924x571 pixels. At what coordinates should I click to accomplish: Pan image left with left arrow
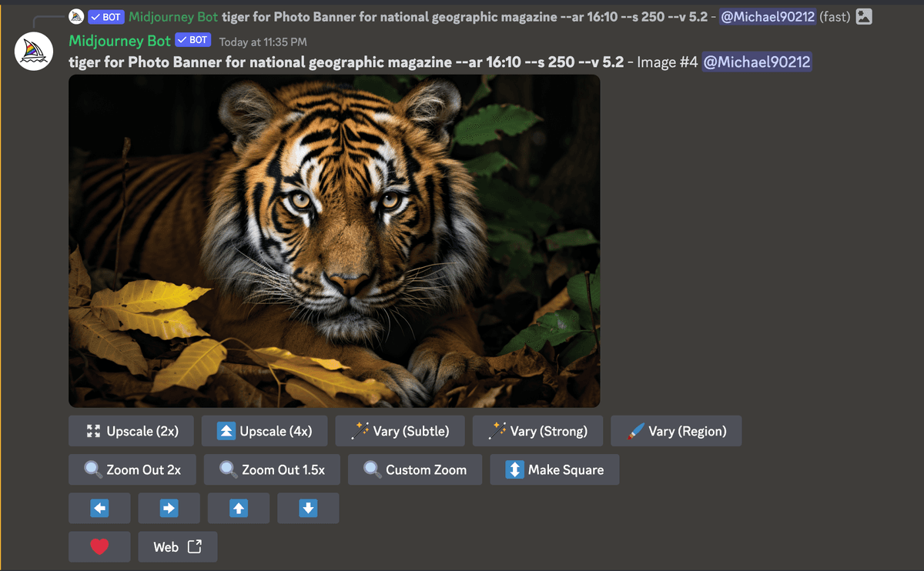pos(99,508)
